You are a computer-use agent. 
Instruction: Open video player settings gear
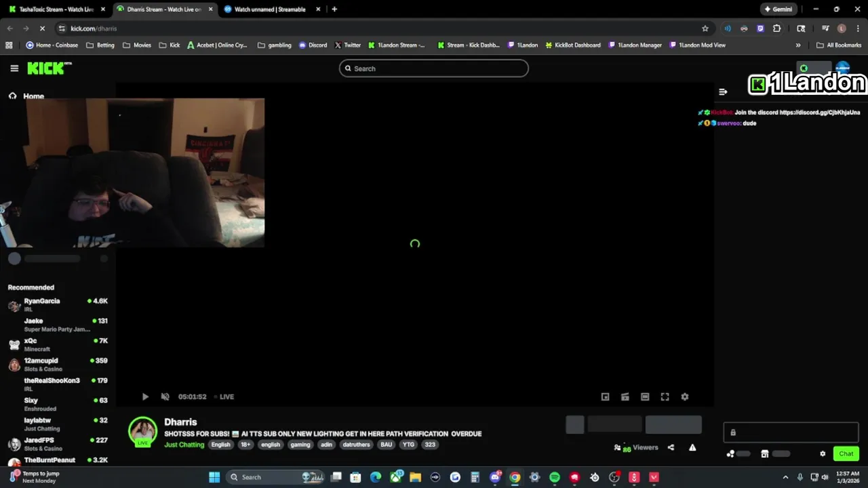coord(685,396)
